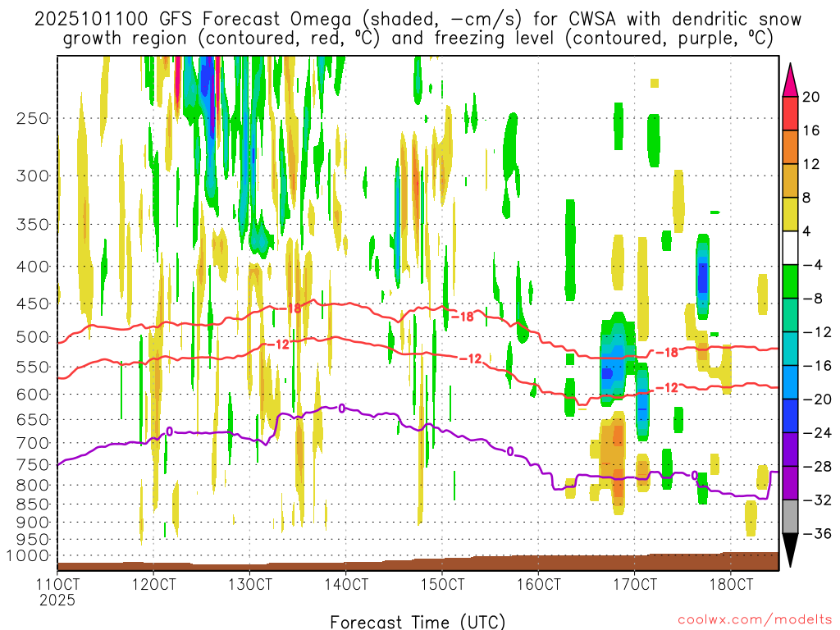Click the 250 pressure level label
Screen dimensions: 840x630
pos(33,118)
